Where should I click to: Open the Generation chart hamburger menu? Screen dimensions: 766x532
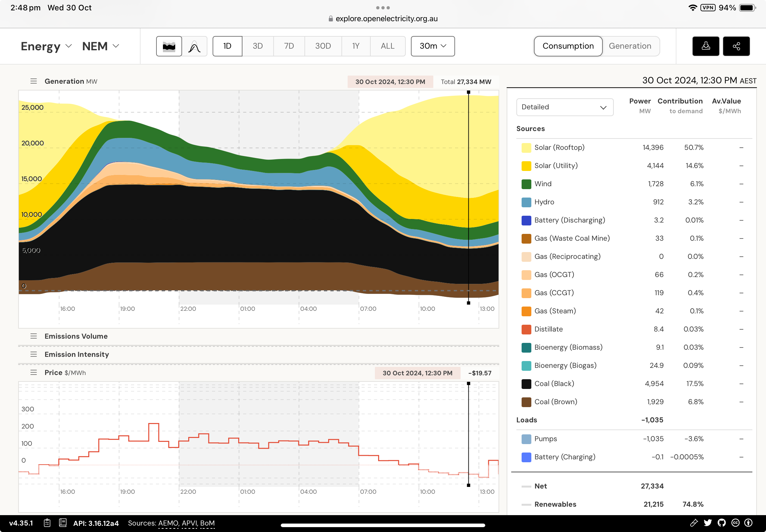34,81
